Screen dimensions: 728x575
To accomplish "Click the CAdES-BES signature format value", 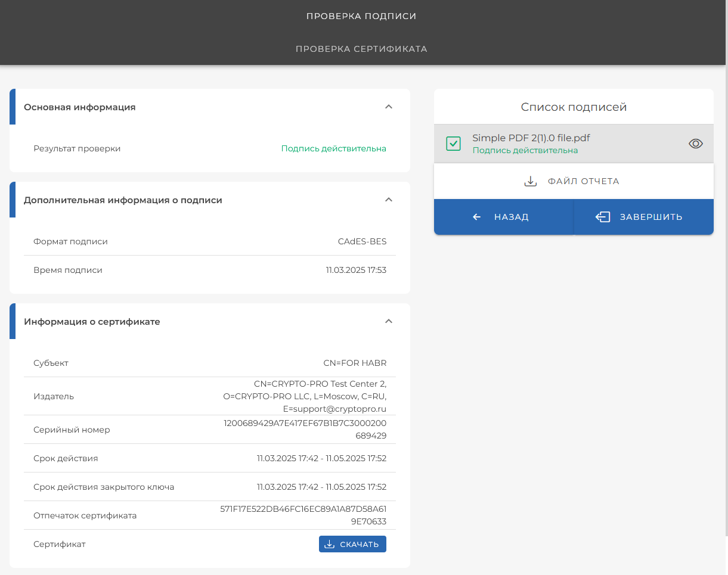I will click(362, 241).
